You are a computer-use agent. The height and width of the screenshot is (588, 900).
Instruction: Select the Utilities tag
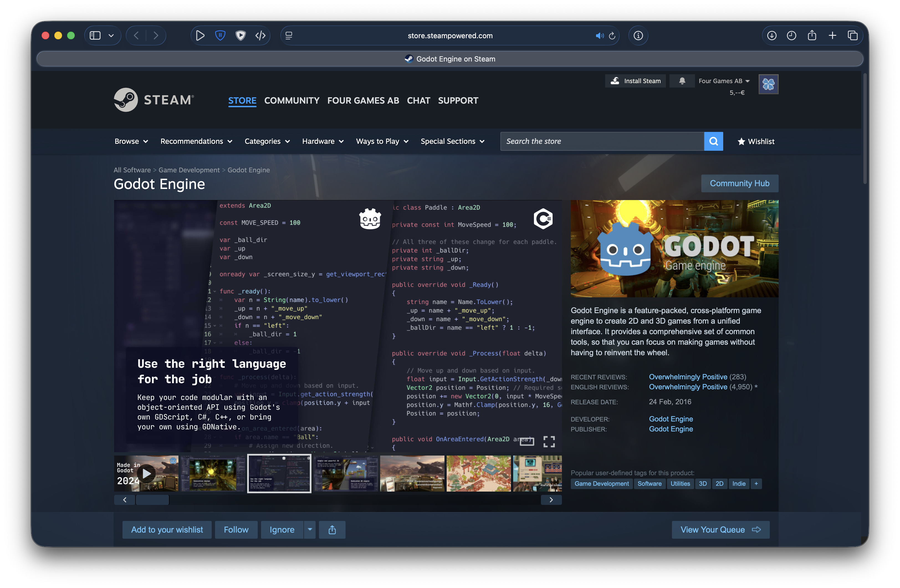[680, 484]
